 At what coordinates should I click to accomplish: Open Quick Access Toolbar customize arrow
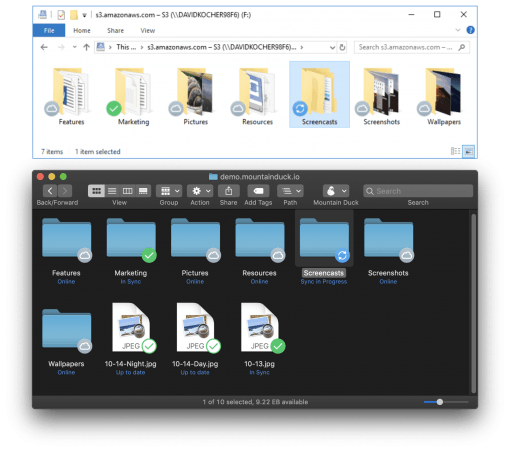click(x=84, y=15)
